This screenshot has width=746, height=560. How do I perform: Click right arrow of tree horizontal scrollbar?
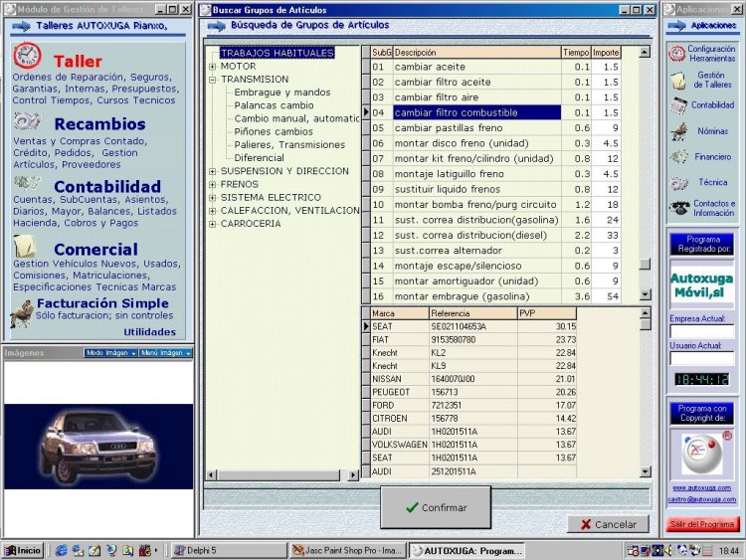click(353, 474)
